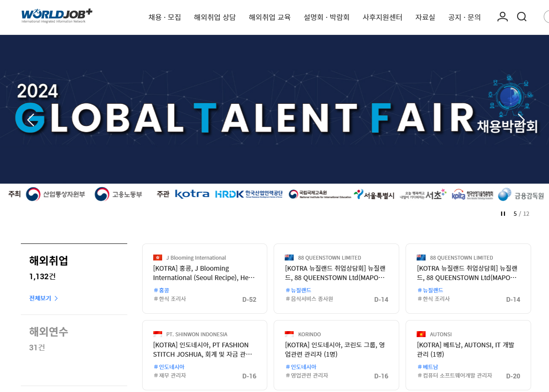Click the chevron next to 전체보기
The width and height of the screenshot is (549, 392).
[56, 298]
